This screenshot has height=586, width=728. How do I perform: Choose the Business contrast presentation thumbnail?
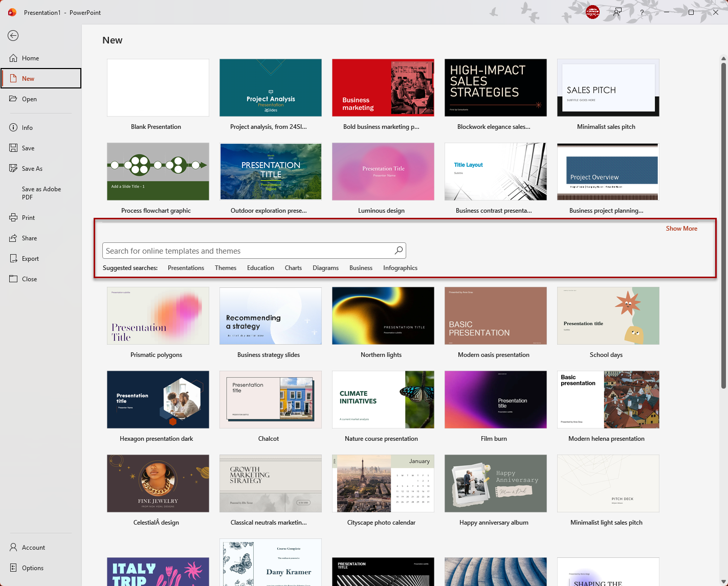click(x=496, y=171)
